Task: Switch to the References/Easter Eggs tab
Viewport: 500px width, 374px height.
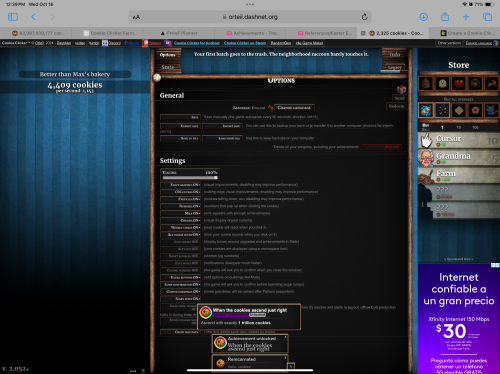Action: click(x=325, y=33)
